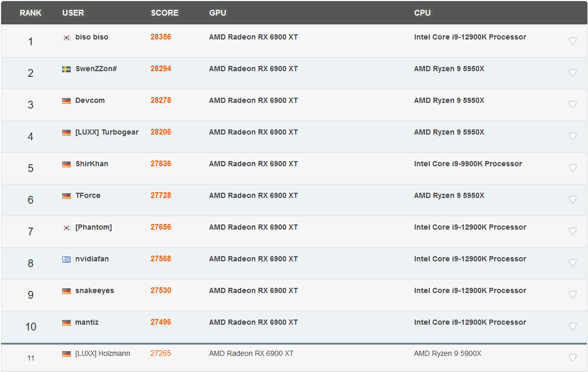
Task: Click the RANK column header
Action: (x=31, y=13)
